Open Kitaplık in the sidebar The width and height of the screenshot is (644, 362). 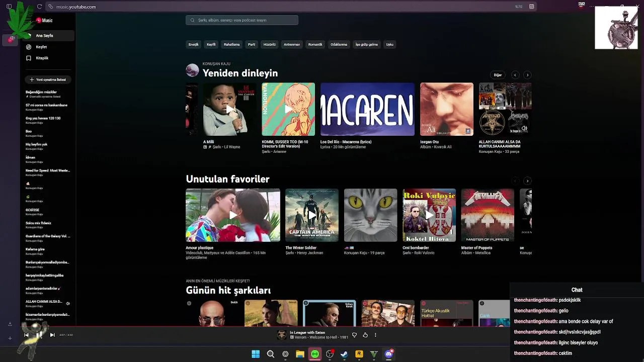(49, 58)
